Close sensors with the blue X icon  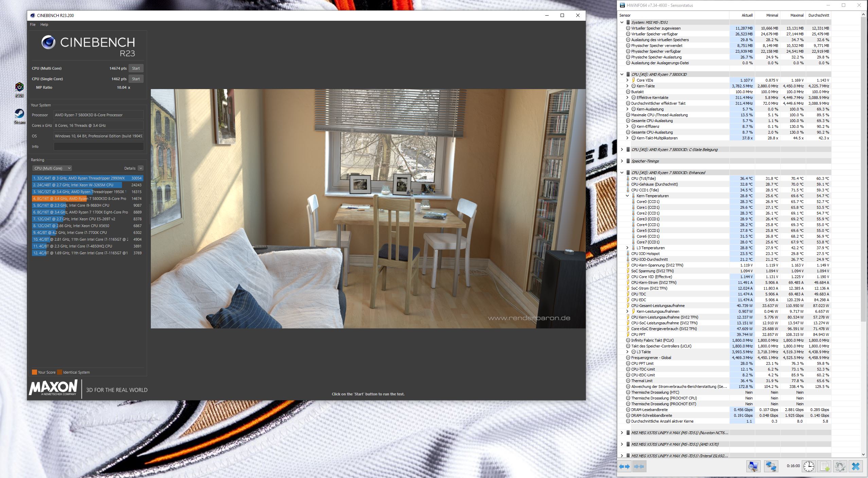tap(855, 466)
